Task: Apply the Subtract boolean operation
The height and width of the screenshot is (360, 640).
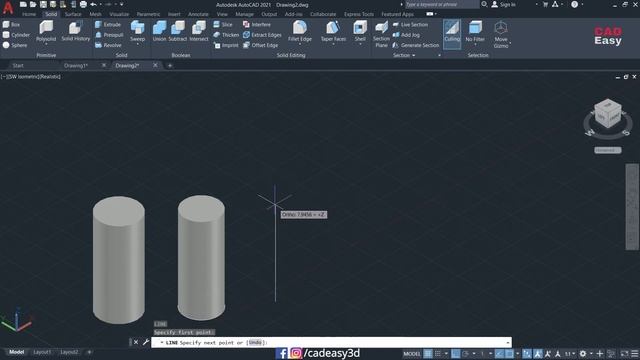Action: point(178,31)
